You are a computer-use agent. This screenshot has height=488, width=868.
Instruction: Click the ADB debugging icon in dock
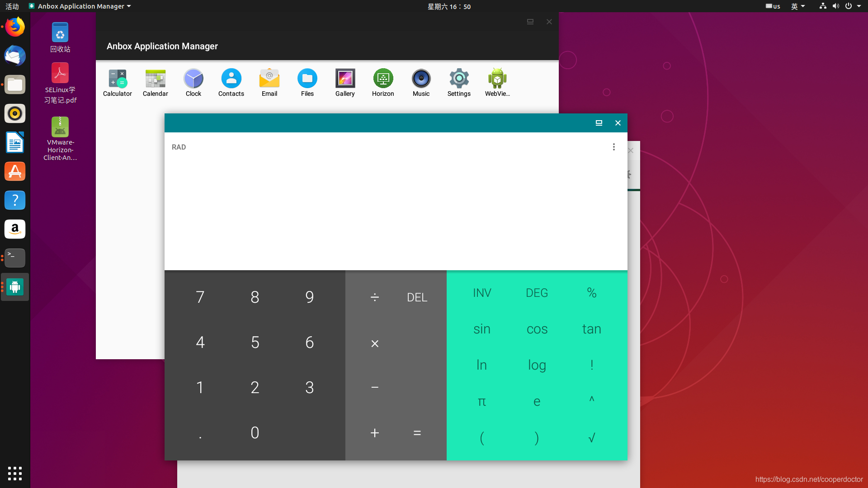14,286
